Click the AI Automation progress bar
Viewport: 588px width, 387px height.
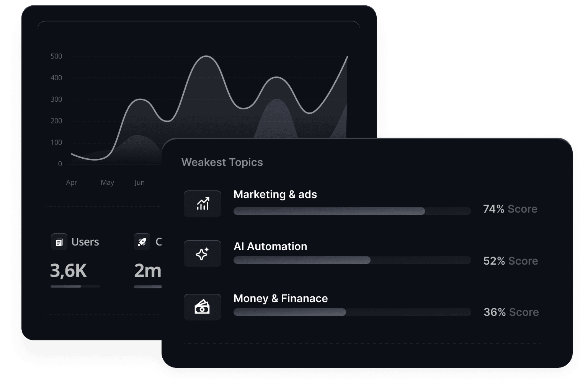[352, 260]
